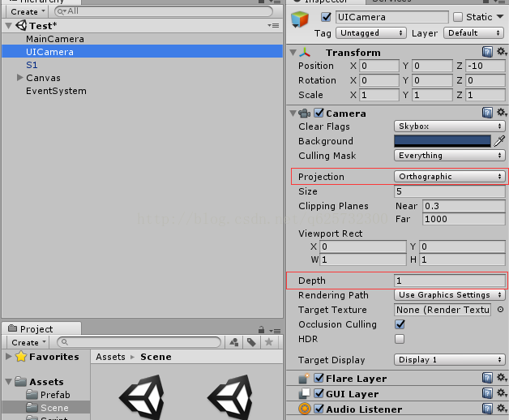This screenshot has width=509, height=420.
Task: Open Flare Layer help icon
Action: point(487,378)
